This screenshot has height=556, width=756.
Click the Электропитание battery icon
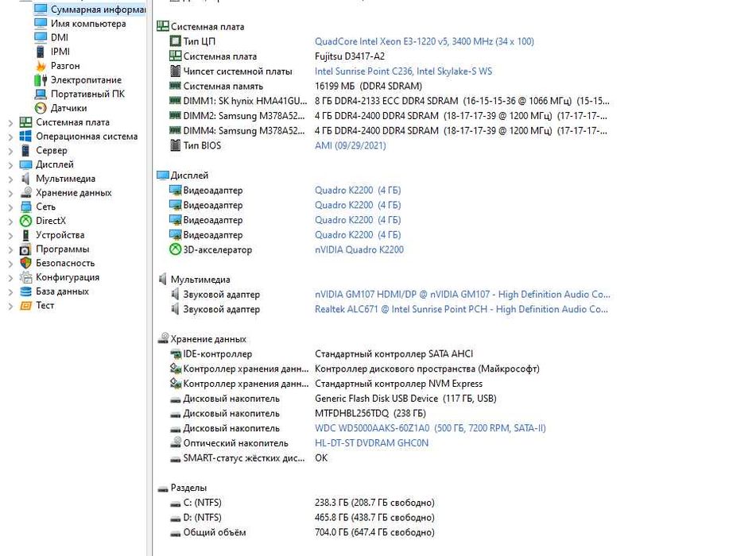point(41,79)
